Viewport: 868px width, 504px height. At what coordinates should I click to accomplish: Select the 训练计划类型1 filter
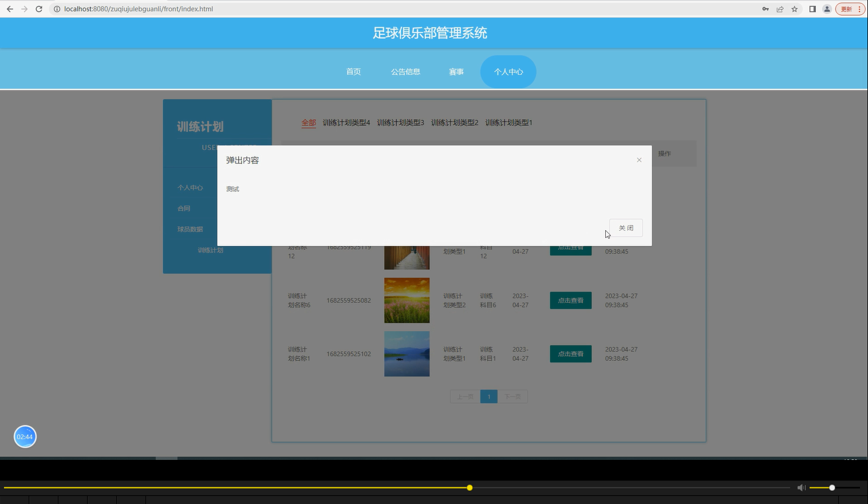pos(508,122)
